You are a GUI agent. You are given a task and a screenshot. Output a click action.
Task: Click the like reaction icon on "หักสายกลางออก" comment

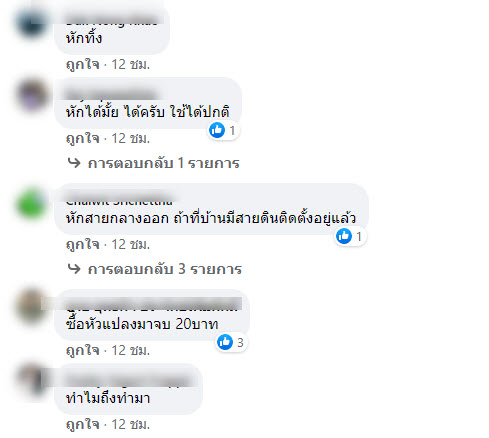coord(344,236)
